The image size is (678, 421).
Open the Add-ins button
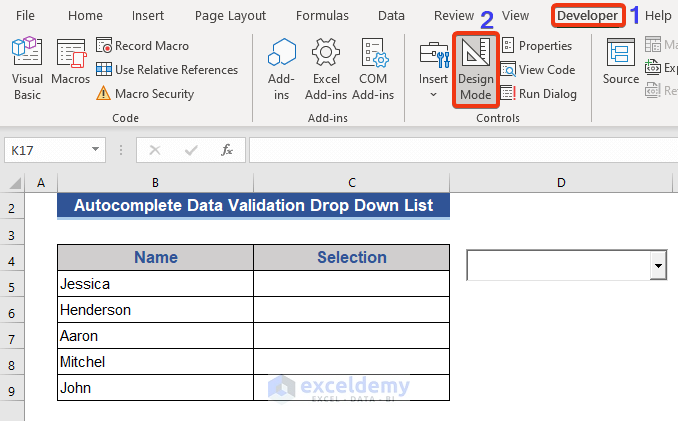[x=281, y=69]
